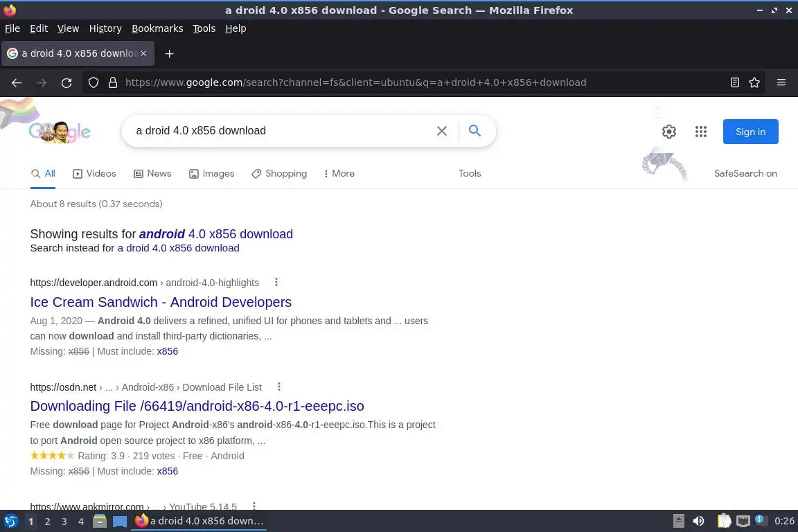Open the start menu in taskbar
798x532 pixels.
point(10,521)
